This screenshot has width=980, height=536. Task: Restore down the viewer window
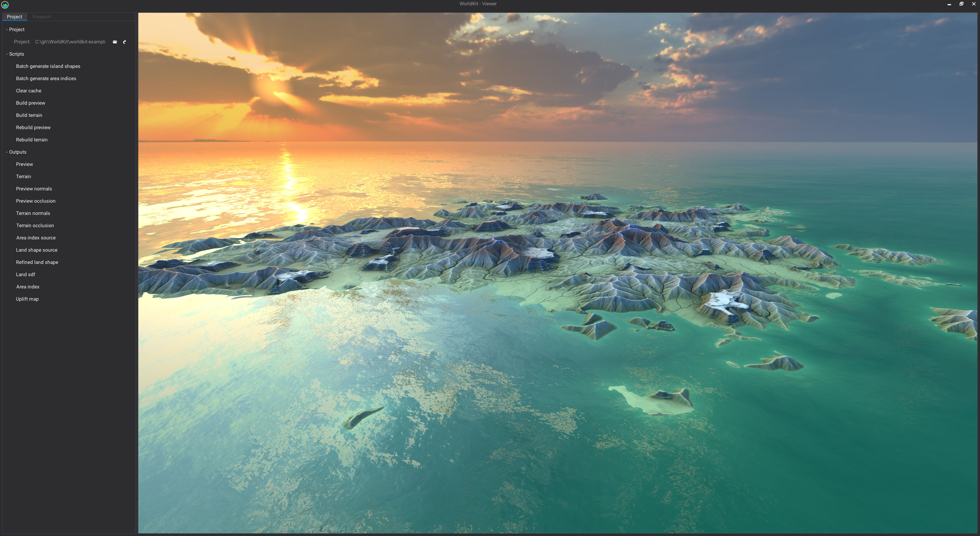[961, 4]
